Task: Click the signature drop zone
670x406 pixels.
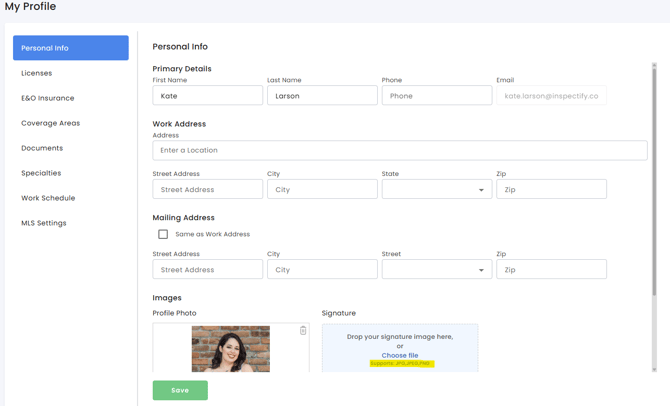Action: pos(400,348)
